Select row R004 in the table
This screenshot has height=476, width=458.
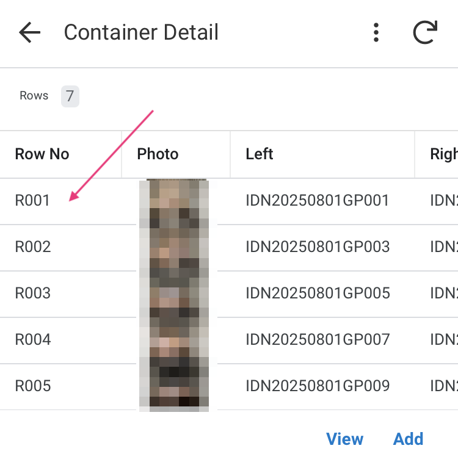point(229,341)
